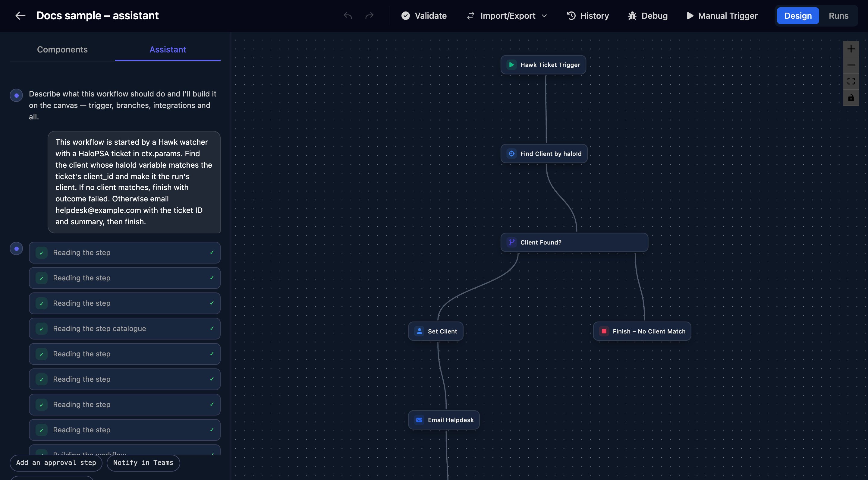Click the play icon in Hawk Ticket Trigger
The width and height of the screenshot is (868, 480).
511,65
